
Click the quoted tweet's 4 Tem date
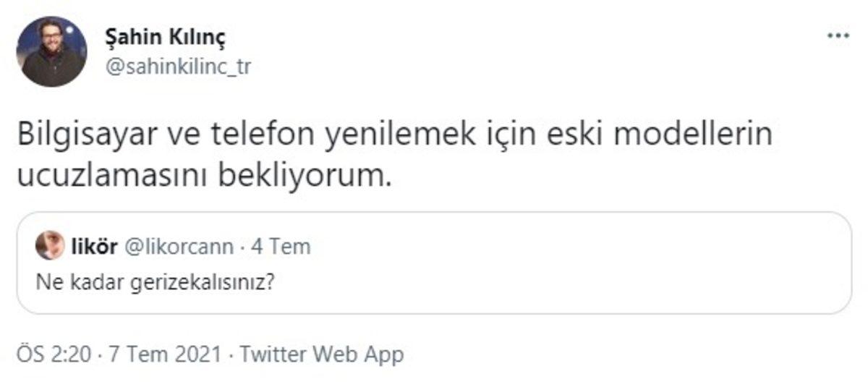pyautogui.click(x=280, y=247)
